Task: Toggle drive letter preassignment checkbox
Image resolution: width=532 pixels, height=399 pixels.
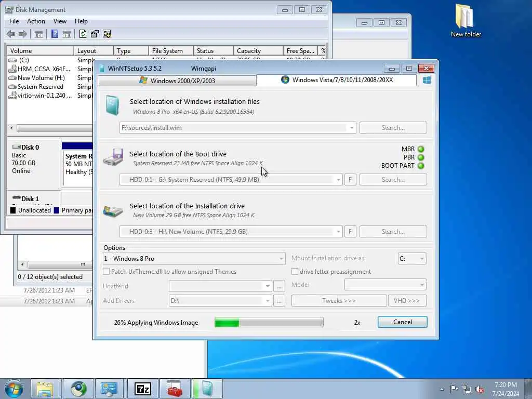Action: [295, 271]
